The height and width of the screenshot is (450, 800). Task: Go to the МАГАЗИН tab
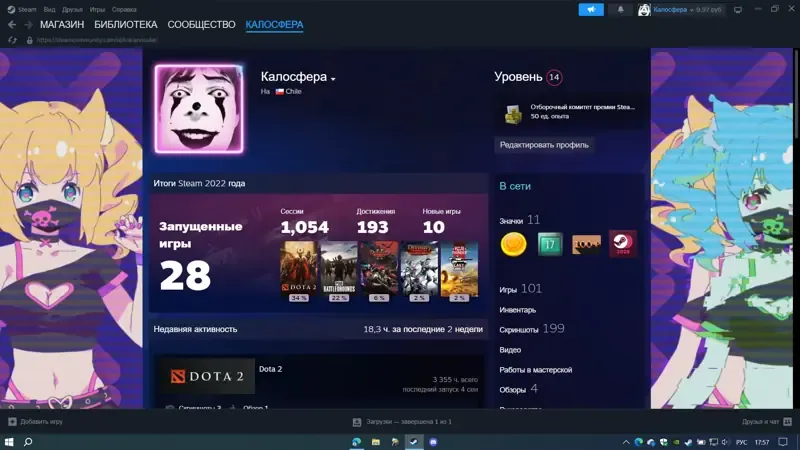tap(62, 24)
